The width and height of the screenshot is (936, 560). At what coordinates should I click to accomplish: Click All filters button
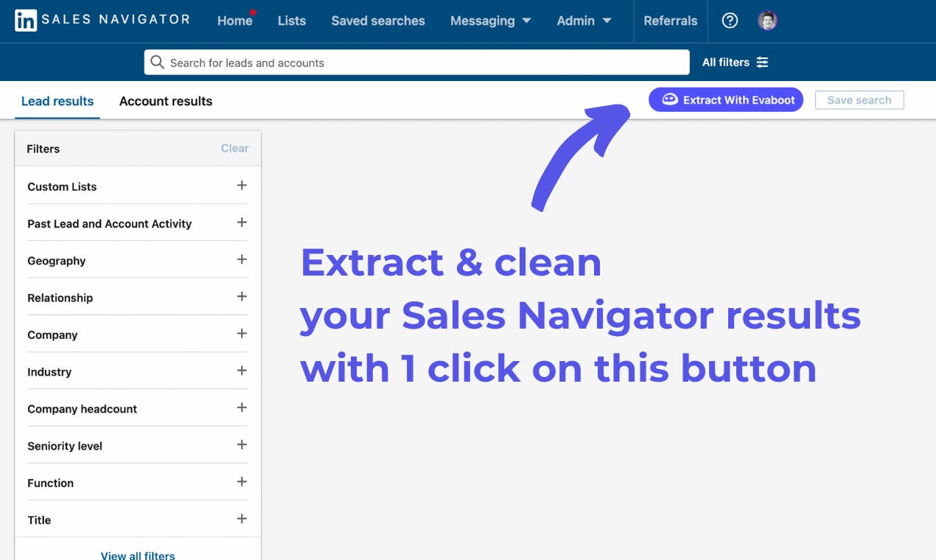tap(735, 63)
